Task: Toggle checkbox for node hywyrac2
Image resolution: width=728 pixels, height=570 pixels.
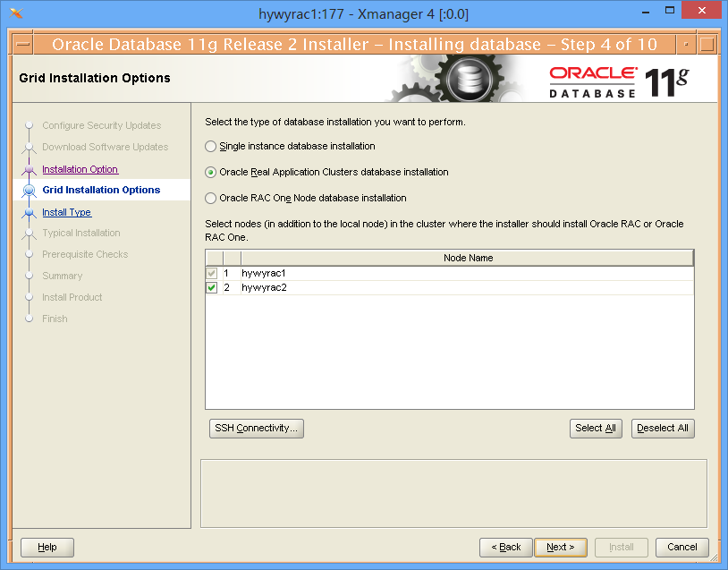Action: pyautogui.click(x=212, y=287)
